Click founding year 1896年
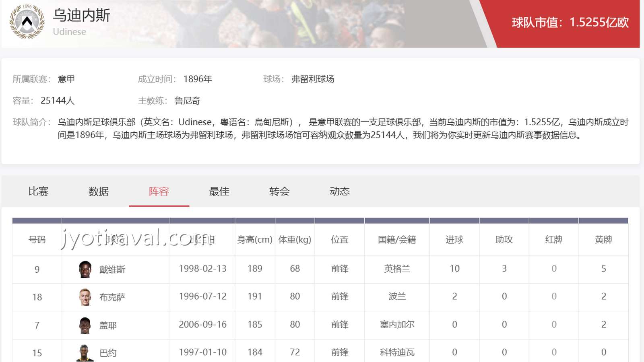The height and width of the screenshot is (362, 644). click(x=198, y=79)
